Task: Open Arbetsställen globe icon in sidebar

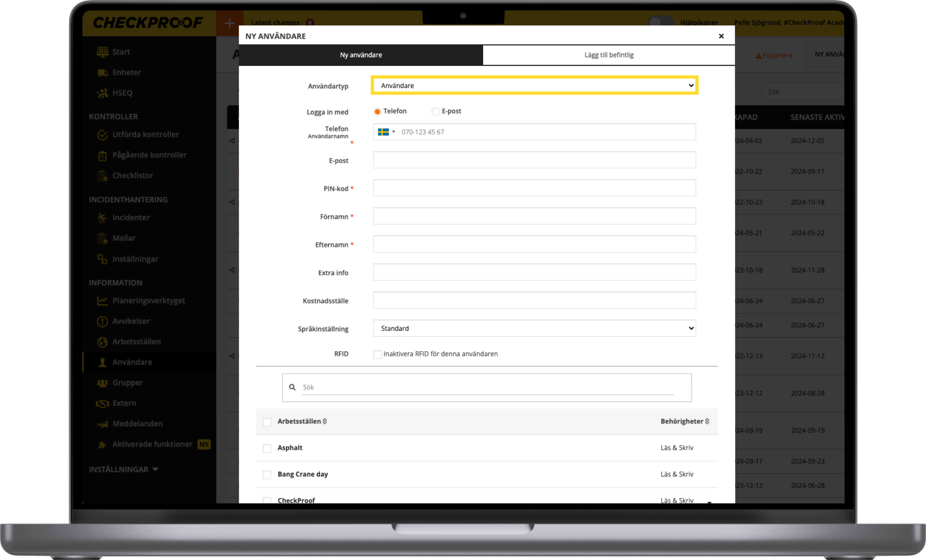Action: (102, 342)
